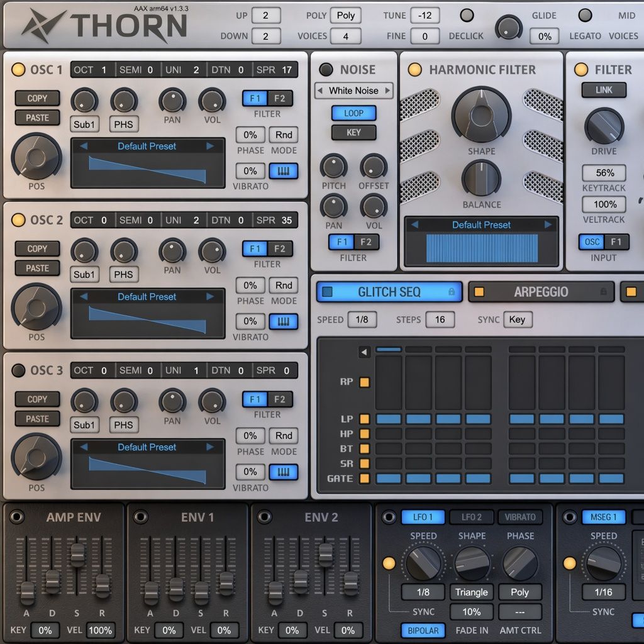This screenshot has width=644, height=644.
Task: Click the MSEG yellow sync LED
Action: coord(570,563)
